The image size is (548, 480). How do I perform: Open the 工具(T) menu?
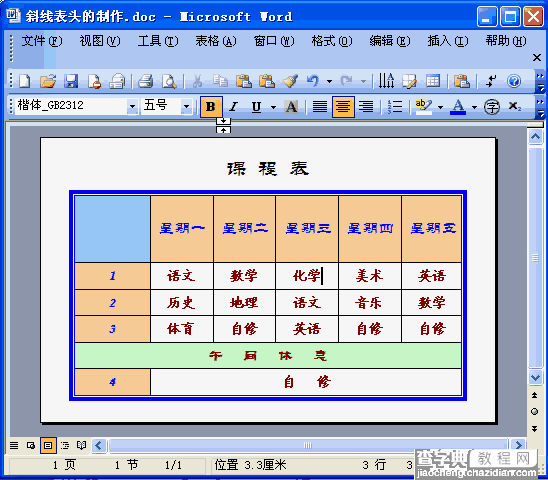[158, 41]
